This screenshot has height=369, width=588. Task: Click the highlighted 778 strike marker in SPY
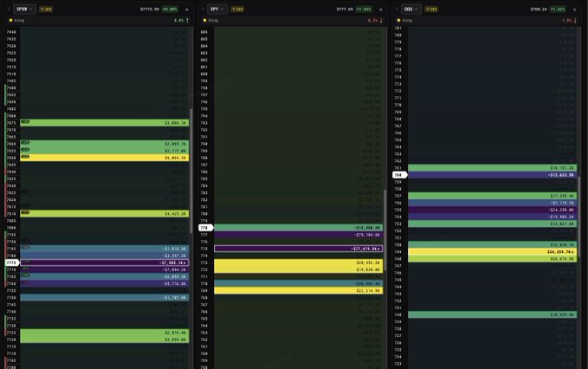click(x=205, y=228)
